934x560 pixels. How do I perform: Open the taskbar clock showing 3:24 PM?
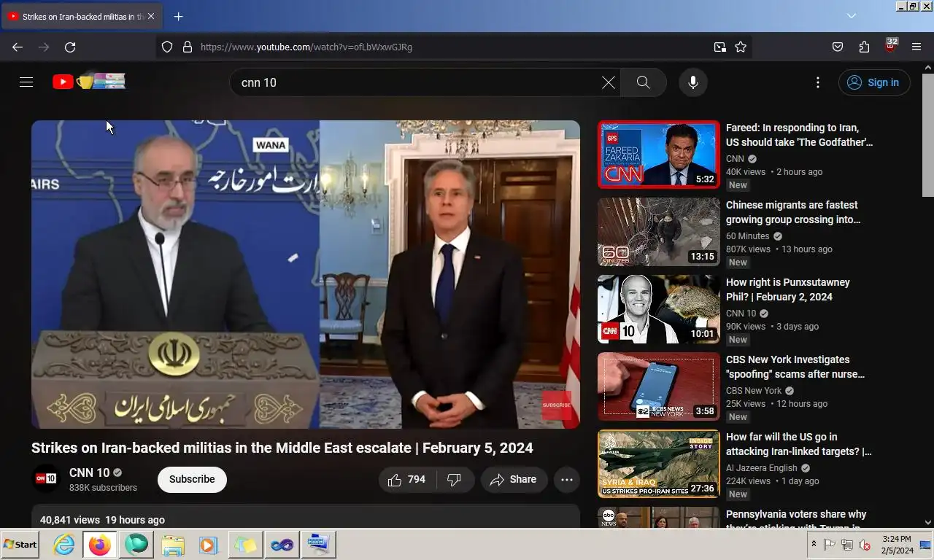tap(898, 545)
